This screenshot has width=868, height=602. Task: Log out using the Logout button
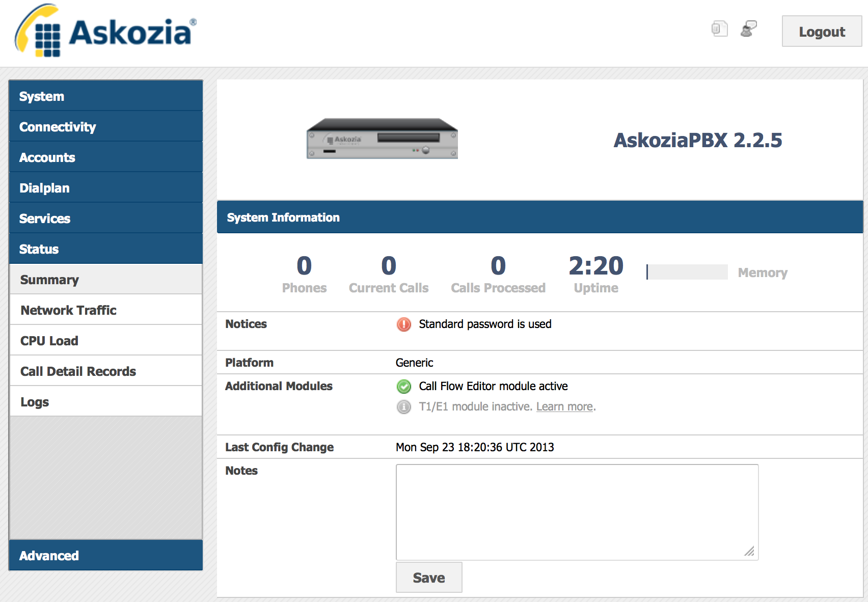coord(822,32)
